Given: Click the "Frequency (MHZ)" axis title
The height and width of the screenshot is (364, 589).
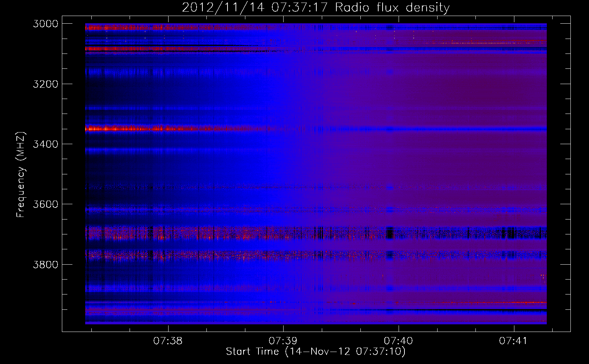Looking at the screenshot, I should click(x=21, y=175).
